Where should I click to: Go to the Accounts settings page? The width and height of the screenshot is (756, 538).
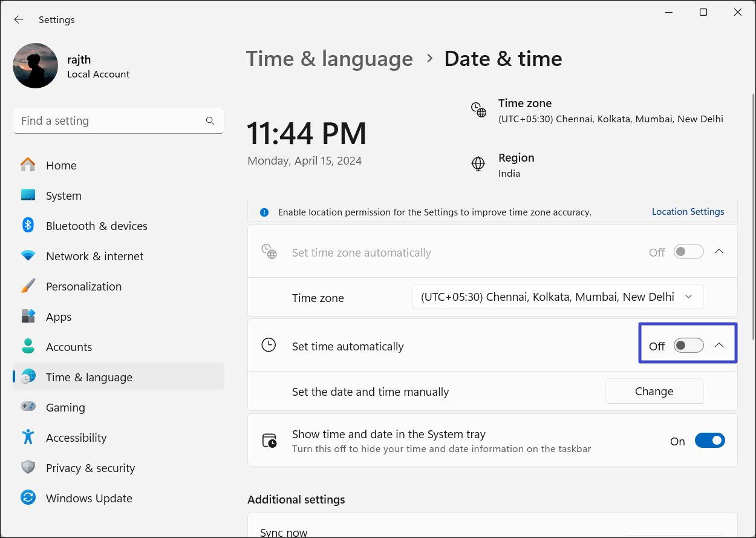pos(69,347)
